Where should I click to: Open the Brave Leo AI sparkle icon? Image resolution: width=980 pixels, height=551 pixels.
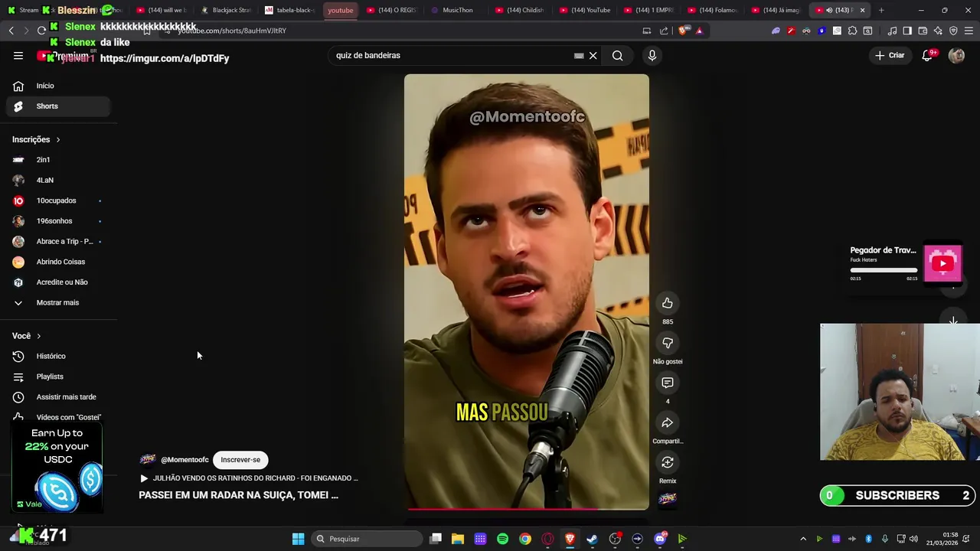938,31
